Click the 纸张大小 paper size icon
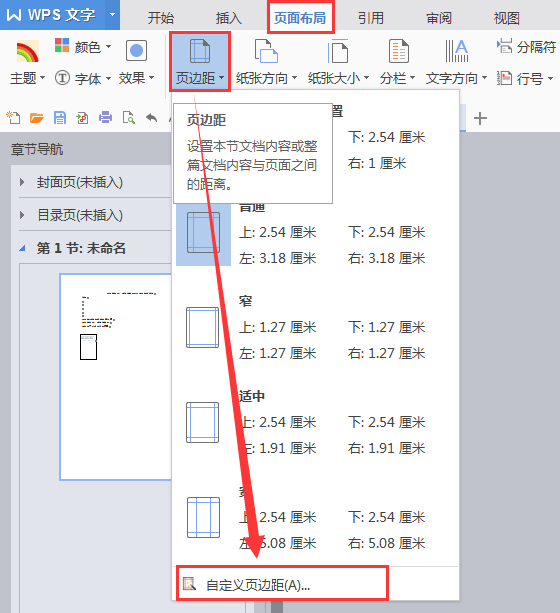560x613 pixels. (338, 51)
